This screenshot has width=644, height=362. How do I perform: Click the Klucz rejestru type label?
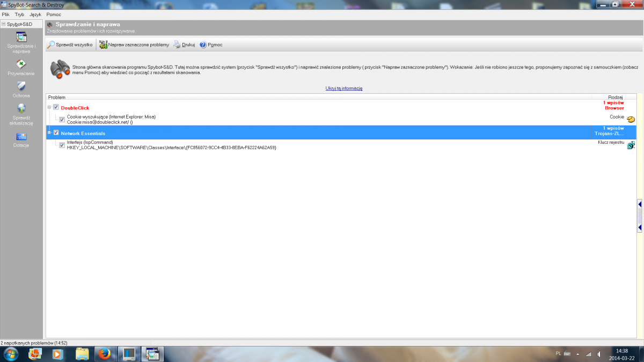pyautogui.click(x=611, y=142)
